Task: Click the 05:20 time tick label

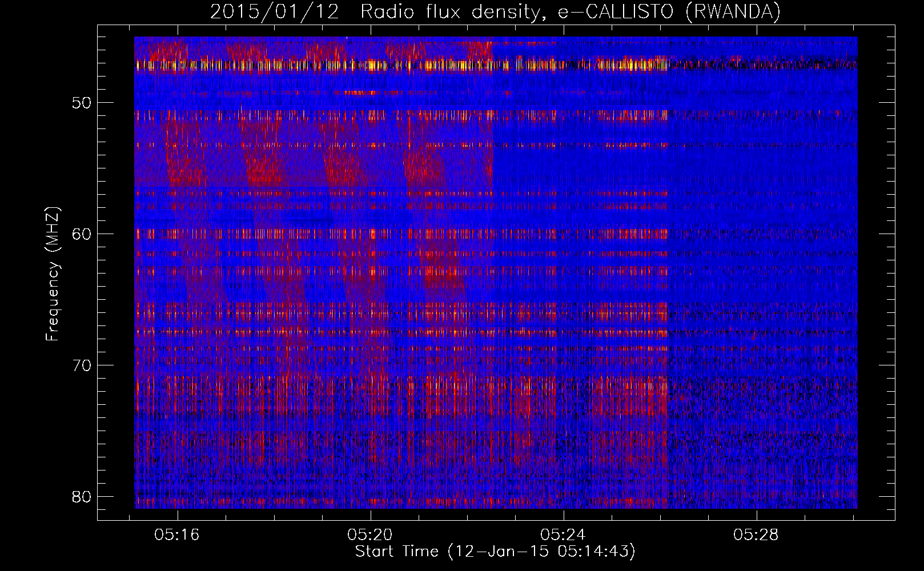Action: (x=370, y=535)
